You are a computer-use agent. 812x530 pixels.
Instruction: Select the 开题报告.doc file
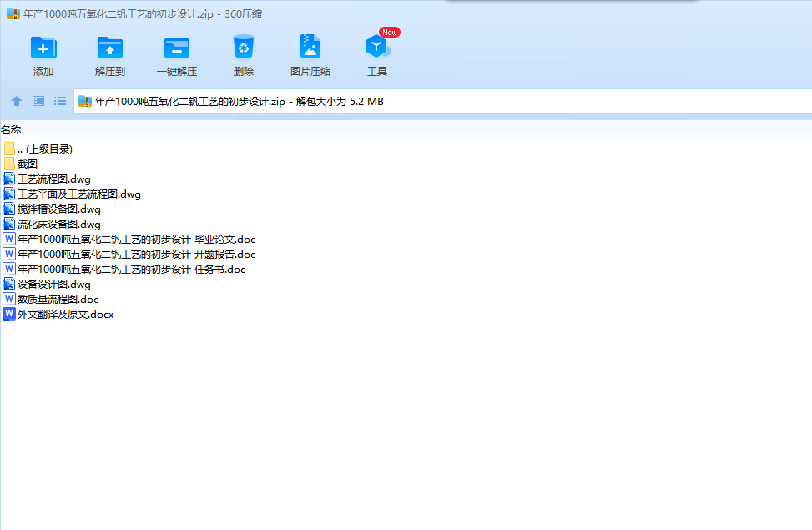click(x=129, y=255)
